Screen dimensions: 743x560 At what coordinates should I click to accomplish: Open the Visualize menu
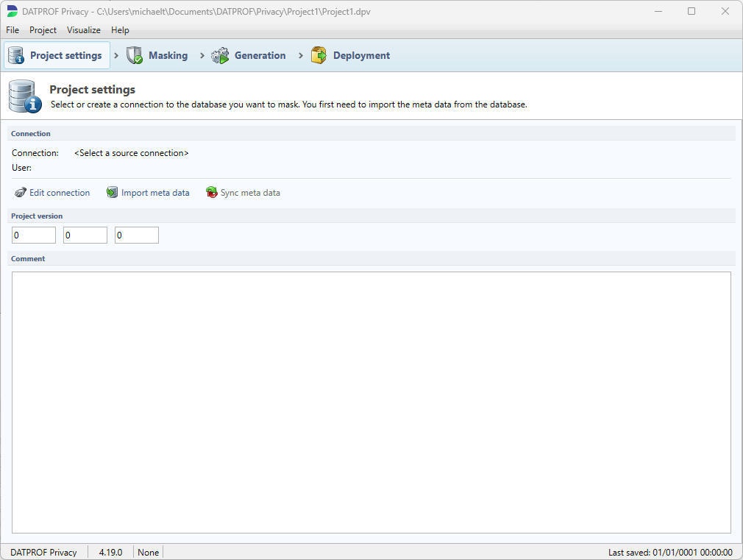pyautogui.click(x=84, y=30)
